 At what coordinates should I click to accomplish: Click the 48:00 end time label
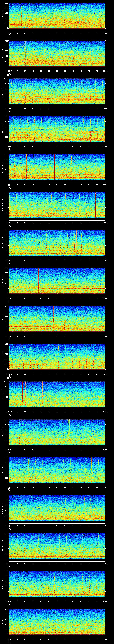105,639
